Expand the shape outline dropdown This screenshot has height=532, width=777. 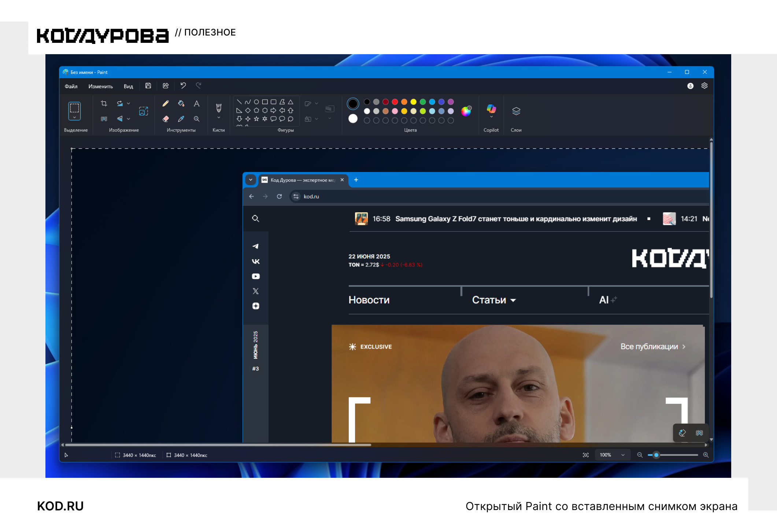tap(317, 104)
